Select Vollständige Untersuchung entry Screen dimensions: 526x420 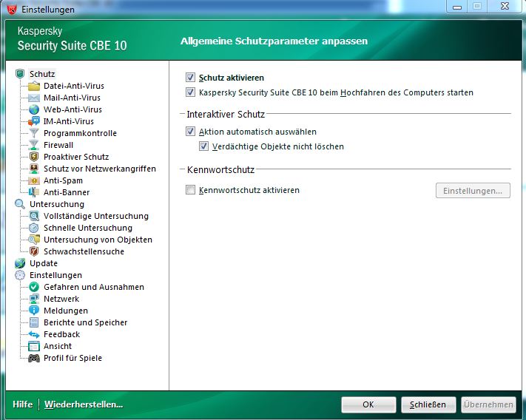pyautogui.click(x=96, y=216)
